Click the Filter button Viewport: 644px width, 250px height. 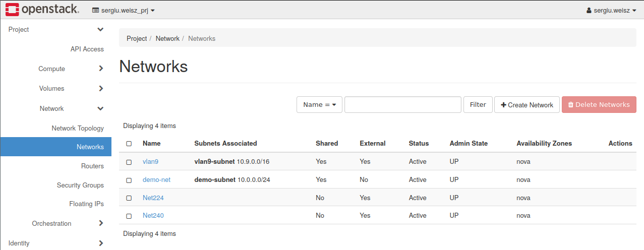[x=478, y=105]
